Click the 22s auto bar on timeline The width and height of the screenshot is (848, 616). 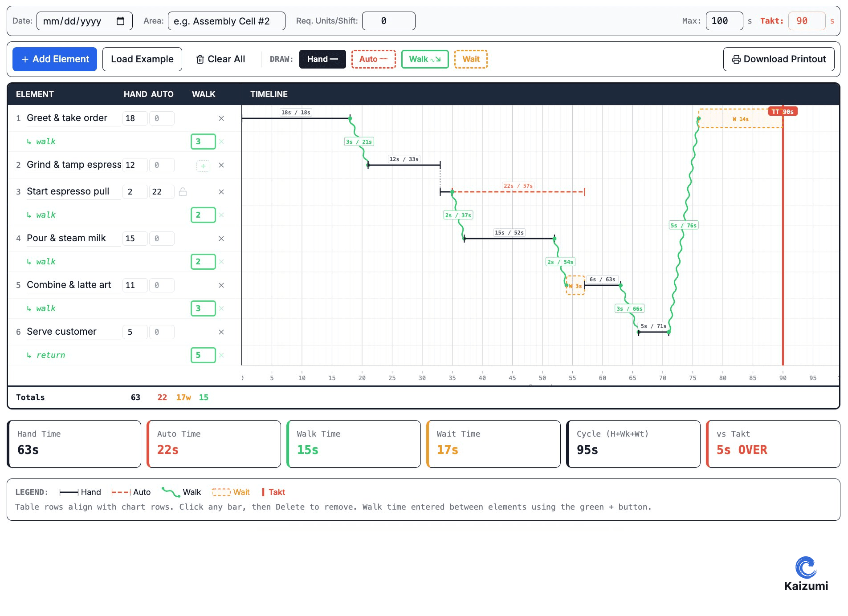[x=518, y=192]
